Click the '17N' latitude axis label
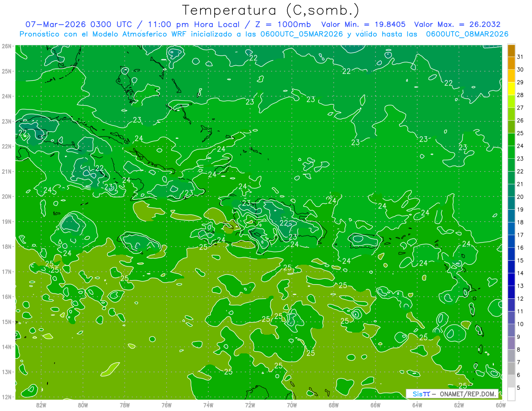 point(7,272)
